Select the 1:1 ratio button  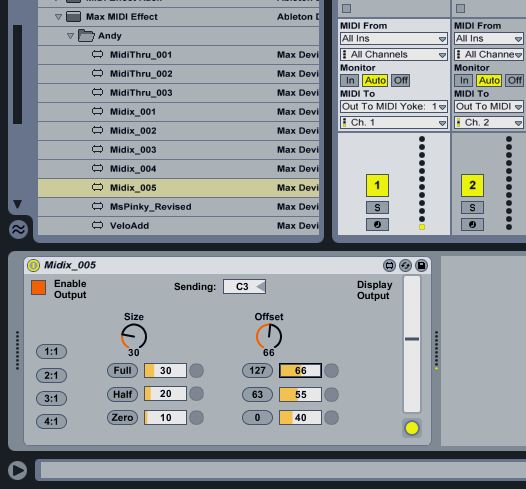point(51,351)
